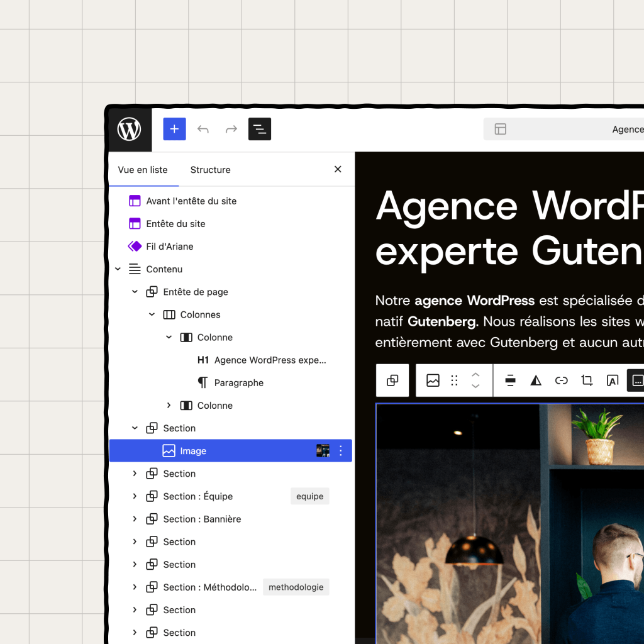The height and width of the screenshot is (644, 644).
Task: Open options menu for the Image block
Action: click(x=340, y=450)
